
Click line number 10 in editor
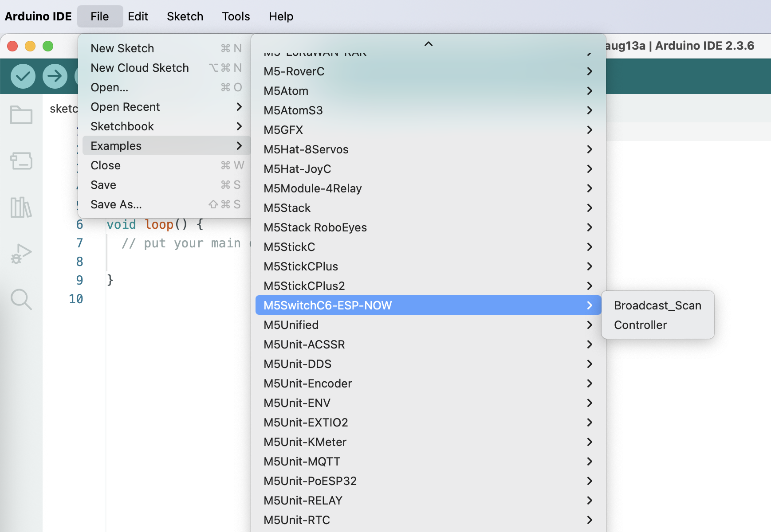coord(76,299)
